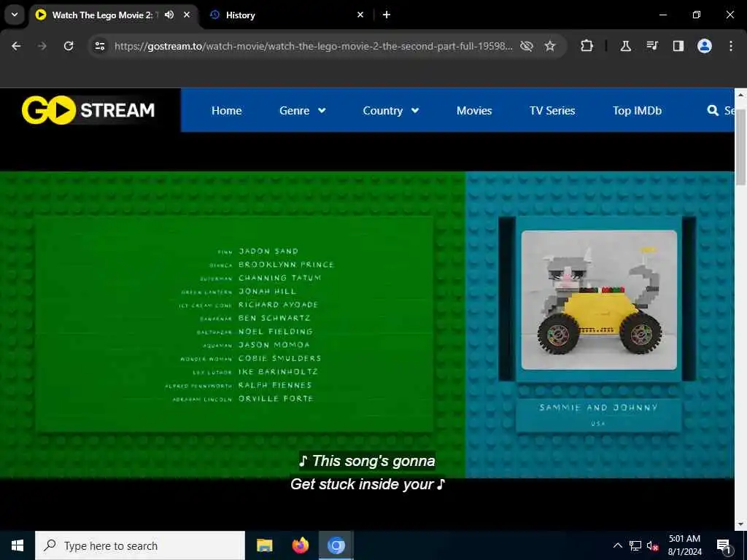Open Chrome Labs flask icon
The height and width of the screenshot is (560, 747).
pyautogui.click(x=625, y=46)
